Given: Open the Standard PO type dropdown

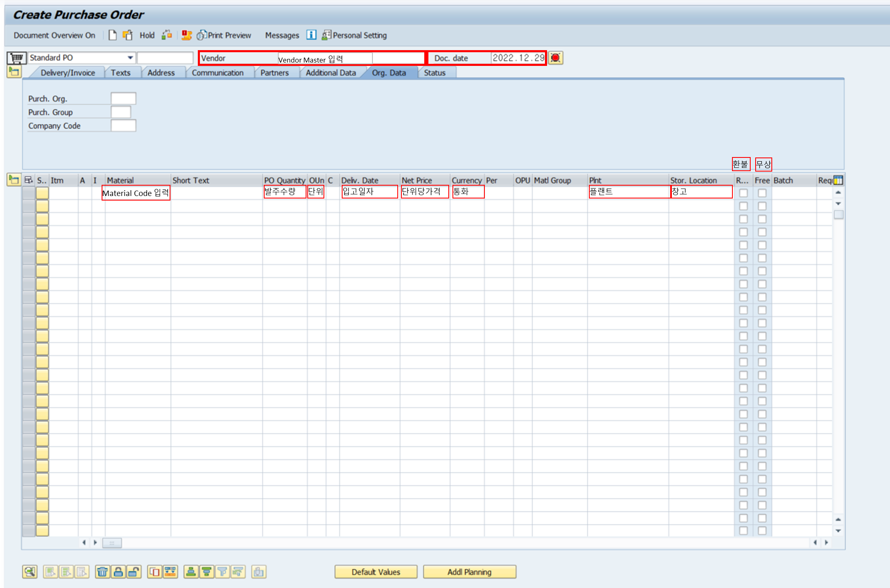Looking at the screenshot, I should tap(130, 58).
